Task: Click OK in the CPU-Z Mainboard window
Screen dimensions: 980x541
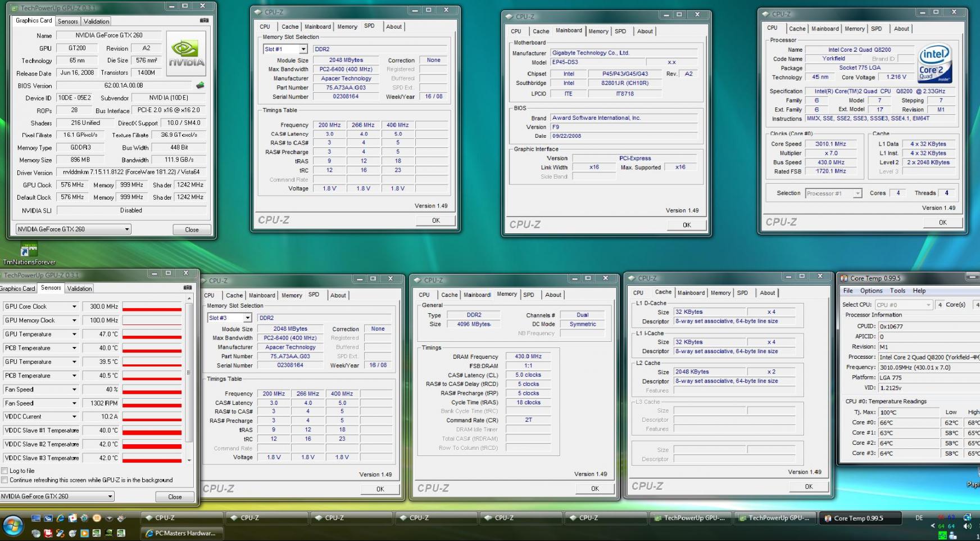Action: click(x=687, y=225)
